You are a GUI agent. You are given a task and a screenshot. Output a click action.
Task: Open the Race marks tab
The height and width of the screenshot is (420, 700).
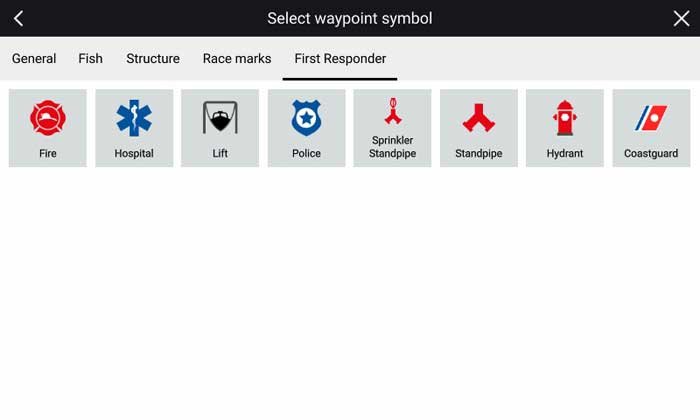(x=237, y=59)
